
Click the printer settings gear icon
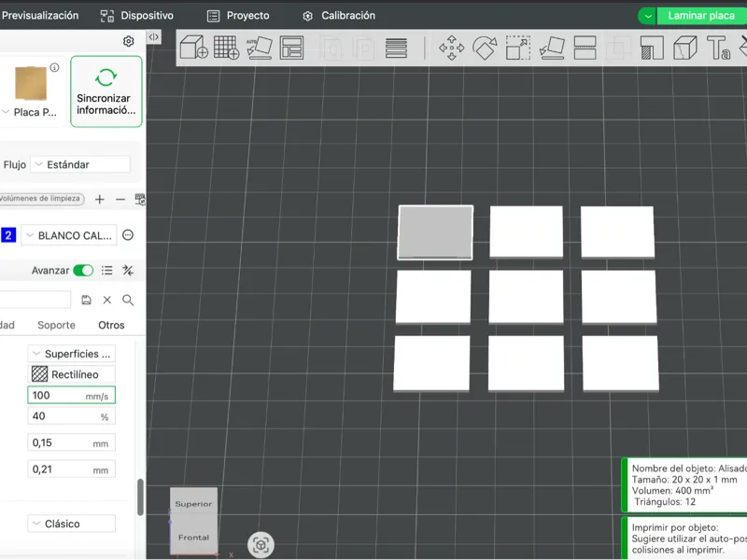128,41
